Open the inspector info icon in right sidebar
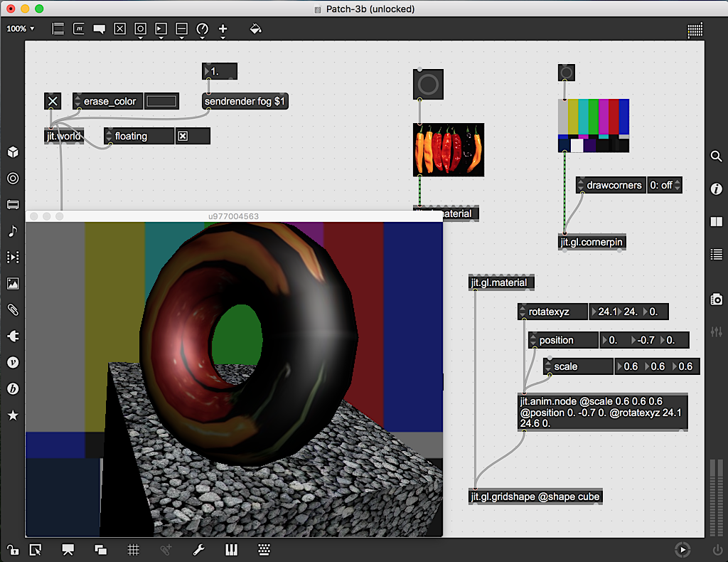 coord(717,189)
